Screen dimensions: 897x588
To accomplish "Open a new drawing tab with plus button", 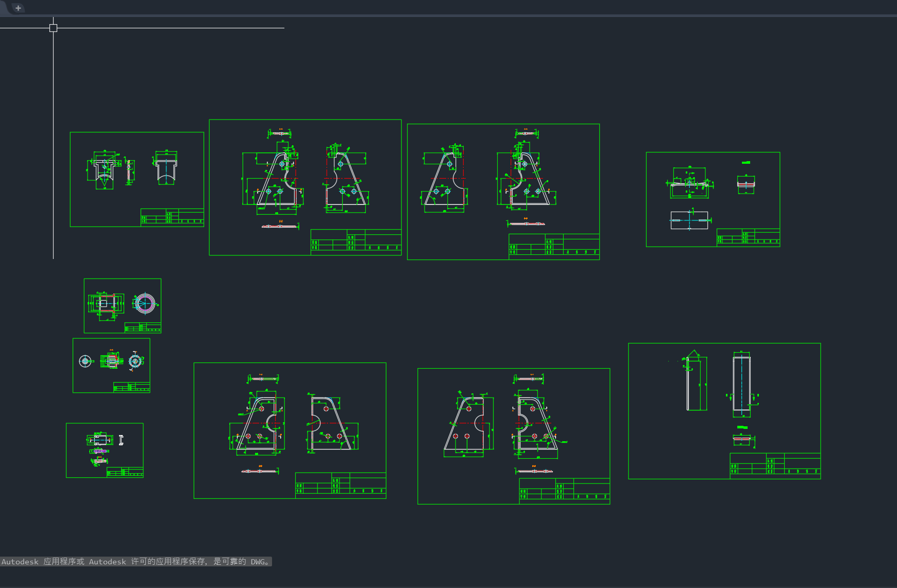I will pos(18,8).
